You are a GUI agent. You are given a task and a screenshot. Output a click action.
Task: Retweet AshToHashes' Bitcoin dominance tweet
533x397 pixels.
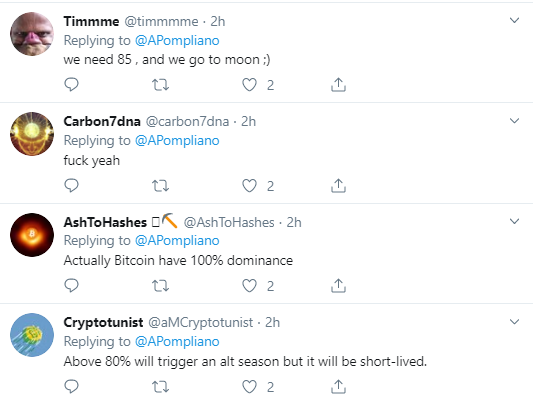click(160, 286)
